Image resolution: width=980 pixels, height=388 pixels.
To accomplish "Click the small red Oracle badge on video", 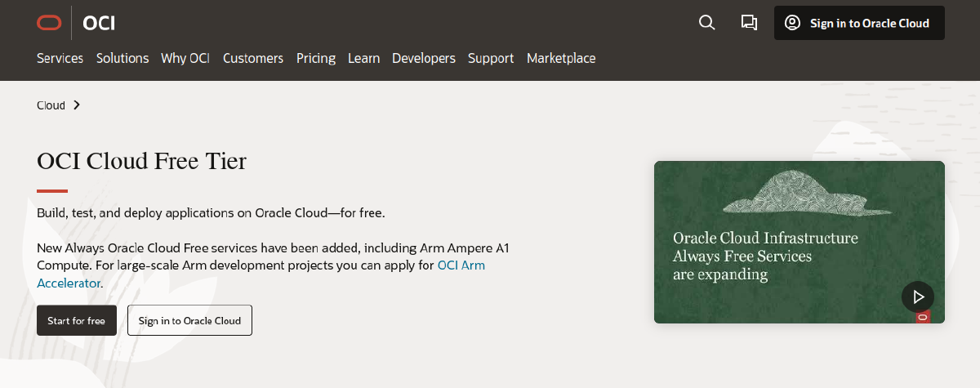I will pyautogui.click(x=922, y=316).
